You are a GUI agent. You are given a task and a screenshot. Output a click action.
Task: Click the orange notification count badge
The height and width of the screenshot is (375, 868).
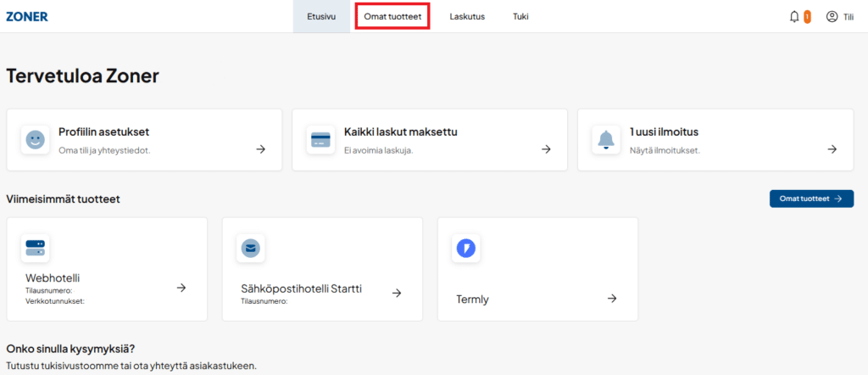(x=807, y=16)
